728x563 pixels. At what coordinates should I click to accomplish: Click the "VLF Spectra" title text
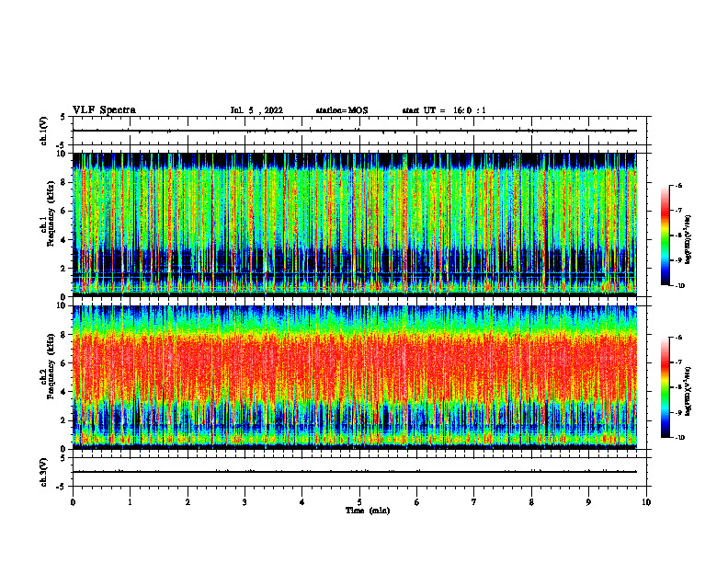pyautogui.click(x=104, y=110)
